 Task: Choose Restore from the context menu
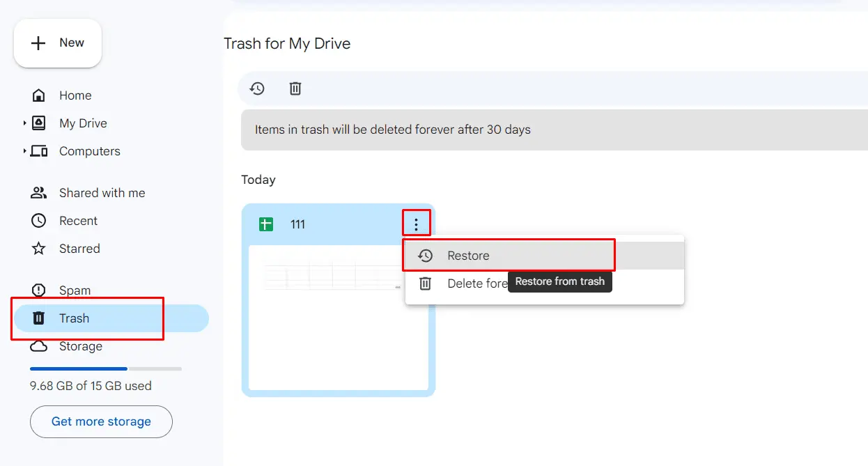pyautogui.click(x=469, y=255)
